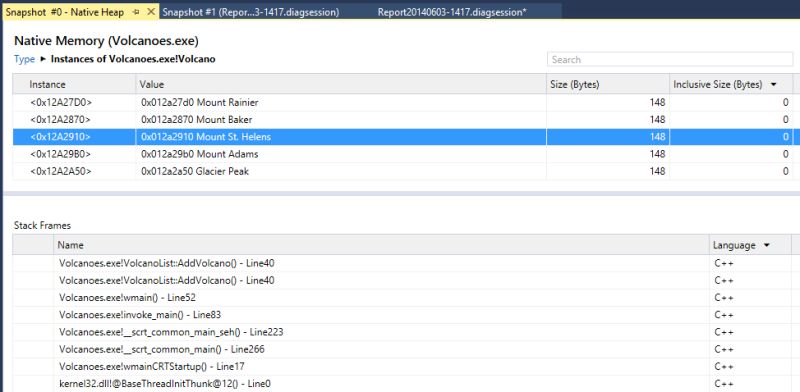800x392 pixels.
Task: Select instance <0x12A29B0>
Action: pos(60,154)
